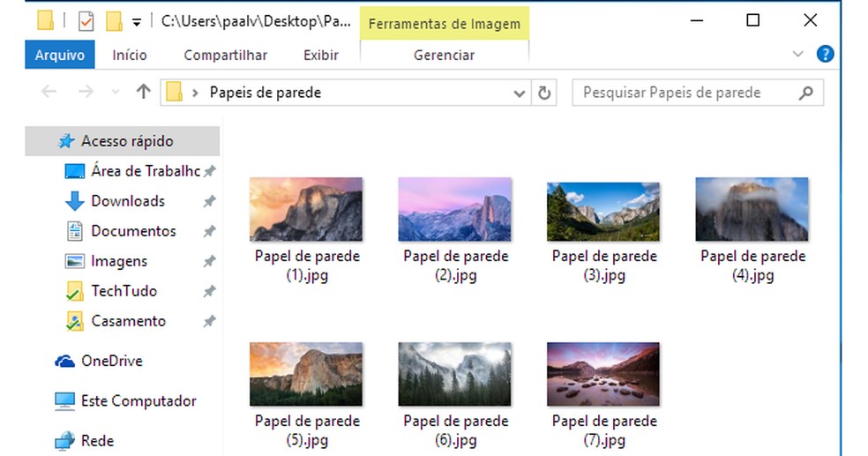The width and height of the screenshot is (868, 456).
Task: Open the Arquivo menu
Action: [60, 55]
